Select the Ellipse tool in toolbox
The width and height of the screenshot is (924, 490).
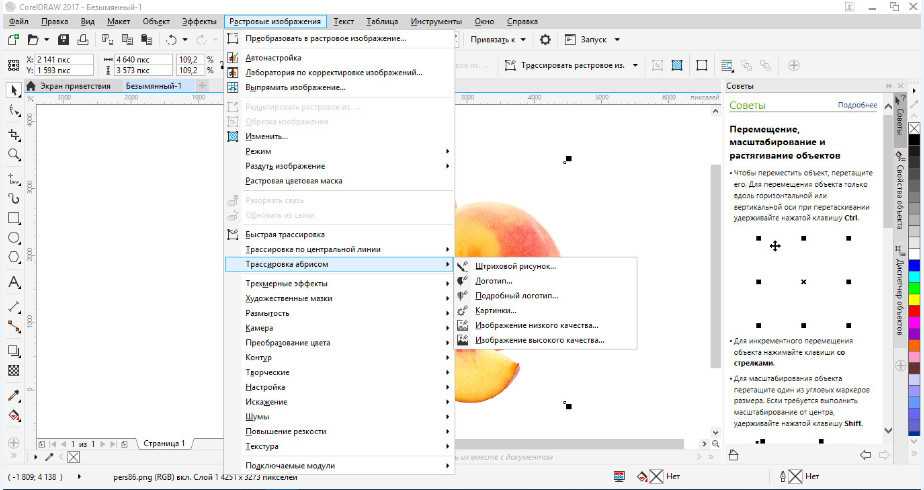[14, 239]
